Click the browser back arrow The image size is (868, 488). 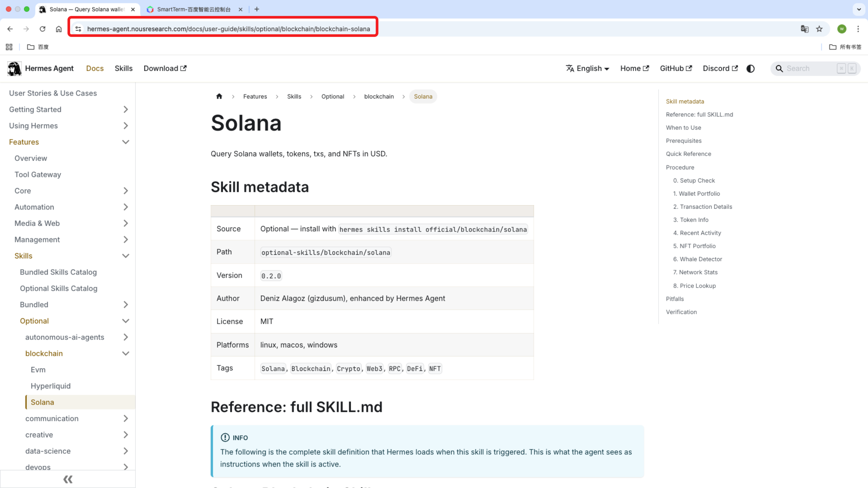tap(10, 29)
